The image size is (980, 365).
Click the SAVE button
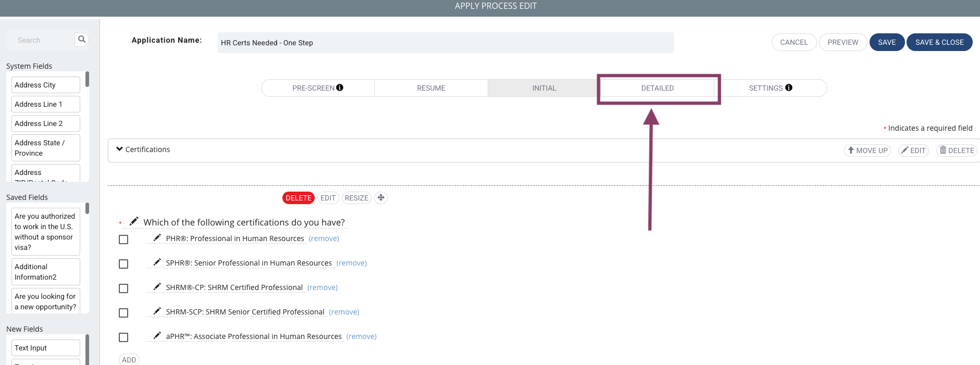click(x=887, y=42)
